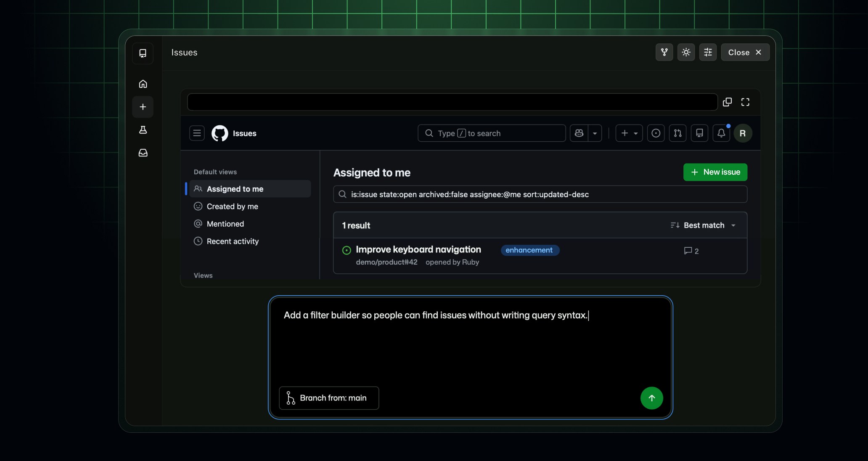Open the GitHub hamburger menu
868x461 pixels.
point(197,133)
